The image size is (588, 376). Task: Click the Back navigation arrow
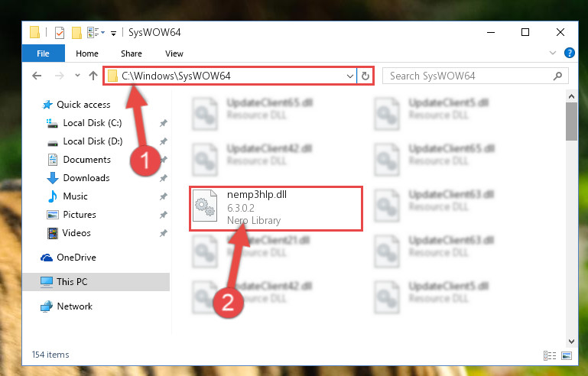37,76
